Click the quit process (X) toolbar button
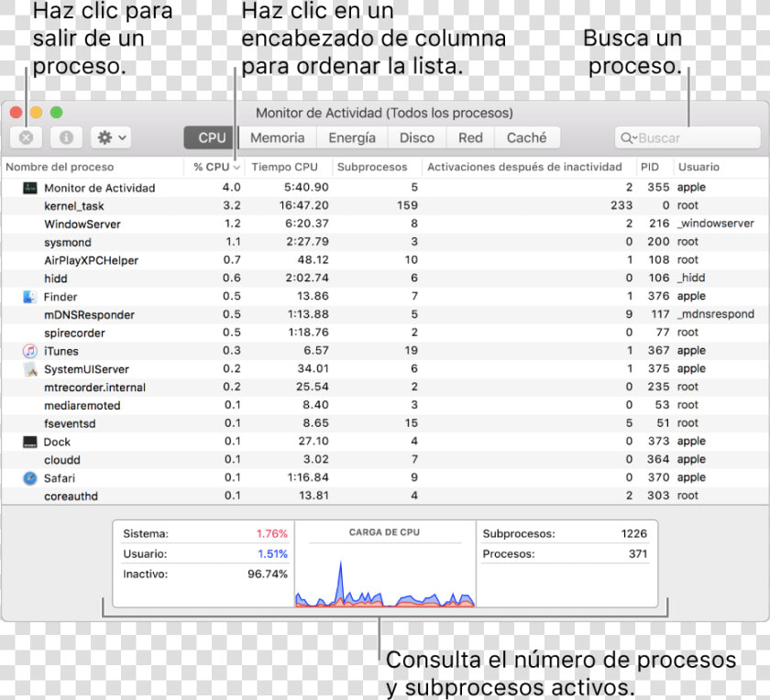Screen dimensions: 770x700 pyautogui.click(x=26, y=138)
